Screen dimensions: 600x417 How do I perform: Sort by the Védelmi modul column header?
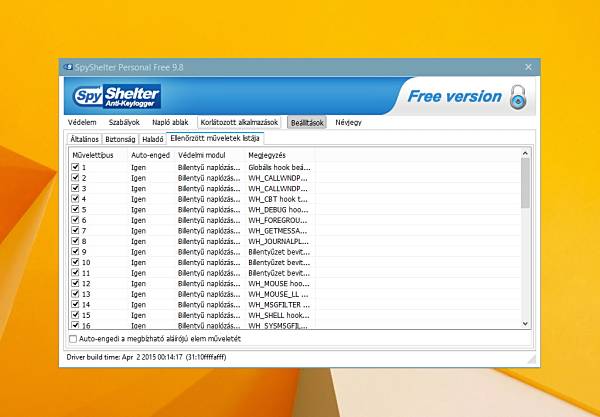[210, 155]
